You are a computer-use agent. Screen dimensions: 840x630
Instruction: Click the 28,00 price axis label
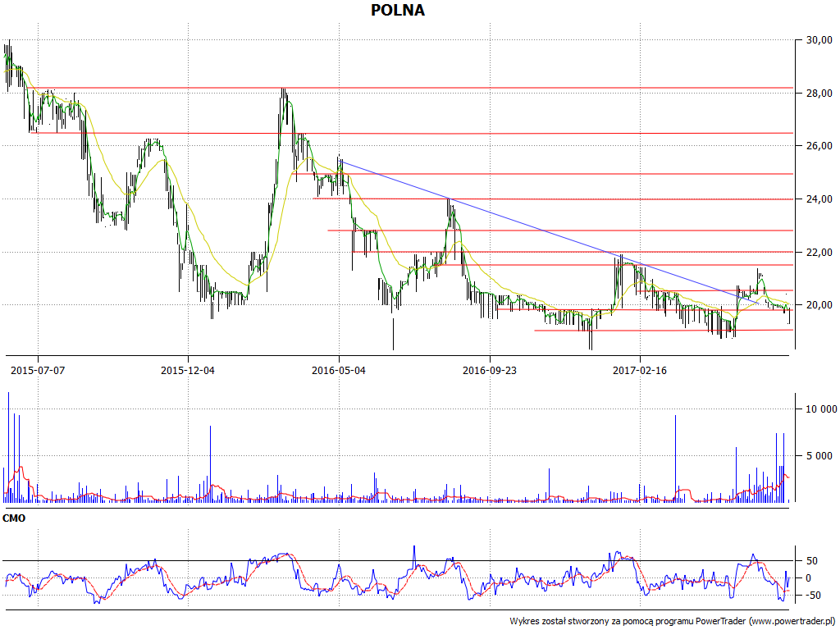click(819, 94)
